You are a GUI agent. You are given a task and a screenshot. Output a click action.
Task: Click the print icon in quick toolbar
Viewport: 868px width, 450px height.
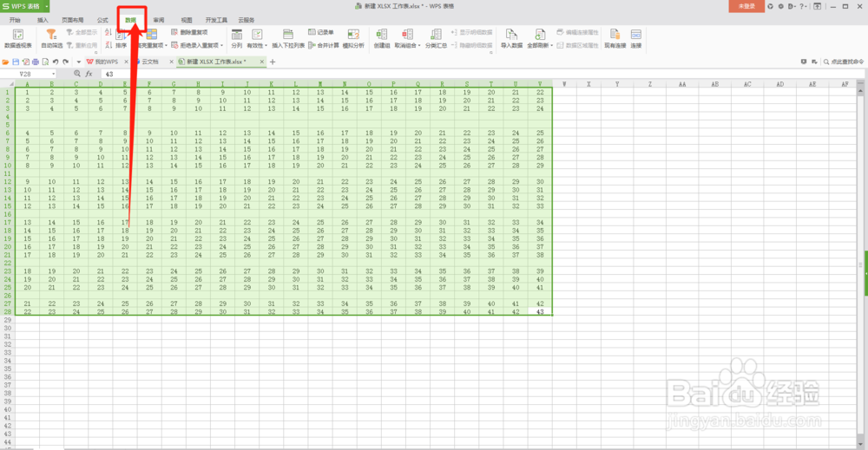click(36, 62)
